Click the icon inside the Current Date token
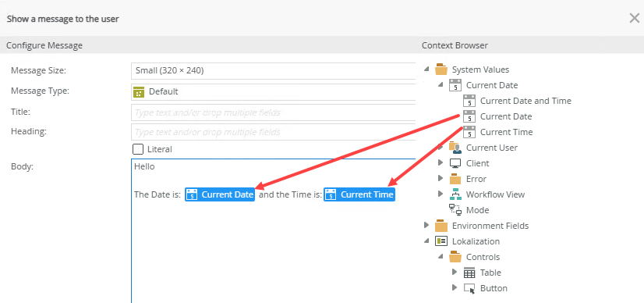This screenshot has width=644, height=303. 193,194
